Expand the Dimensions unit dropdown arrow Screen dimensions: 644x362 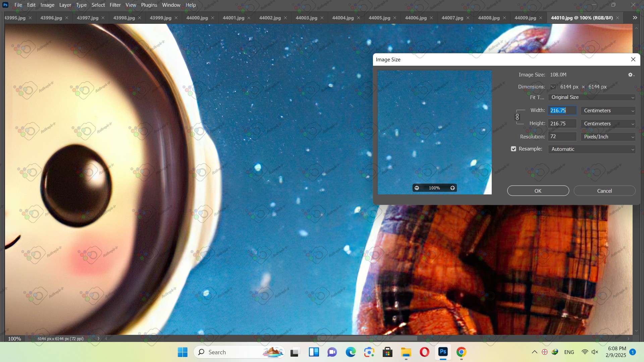click(553, 87)
